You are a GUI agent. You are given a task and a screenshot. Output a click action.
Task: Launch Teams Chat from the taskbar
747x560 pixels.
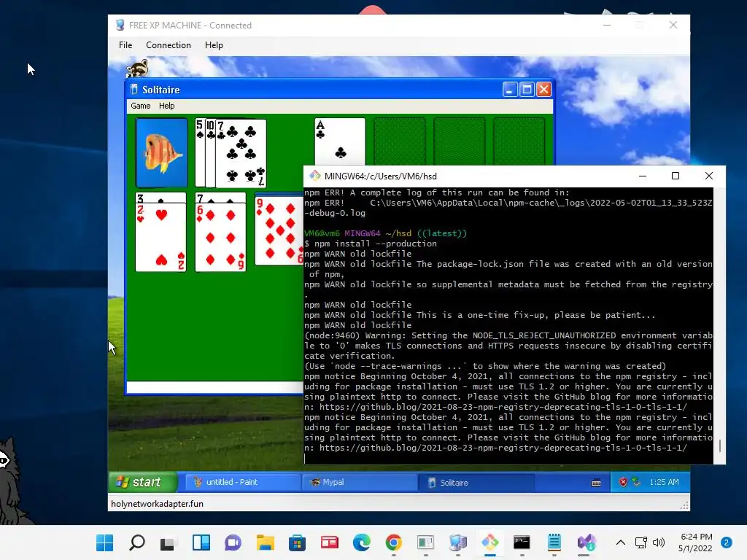(x=233, y=542)
